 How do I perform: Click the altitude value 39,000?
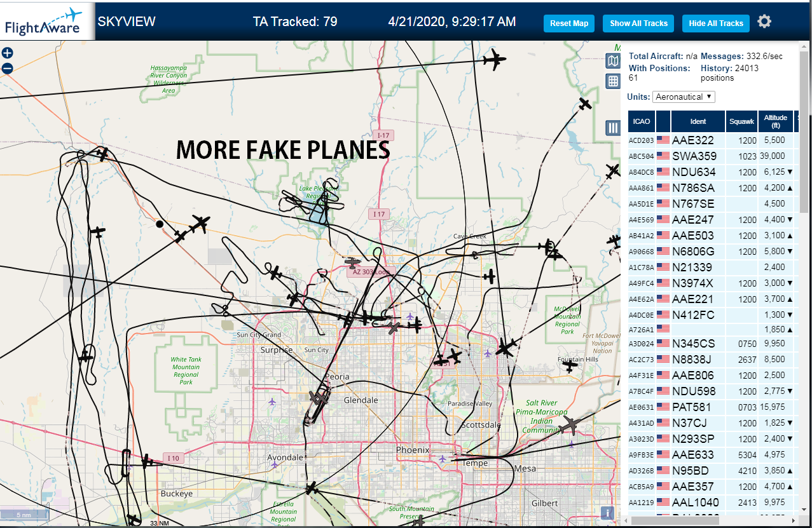773,156
